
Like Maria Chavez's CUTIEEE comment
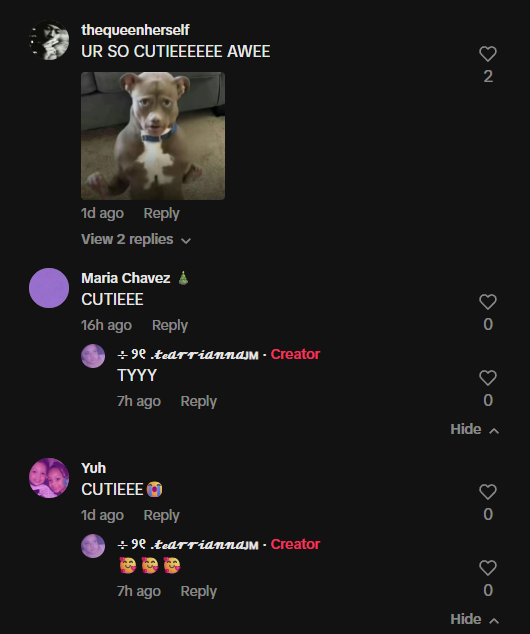(488, 302)
